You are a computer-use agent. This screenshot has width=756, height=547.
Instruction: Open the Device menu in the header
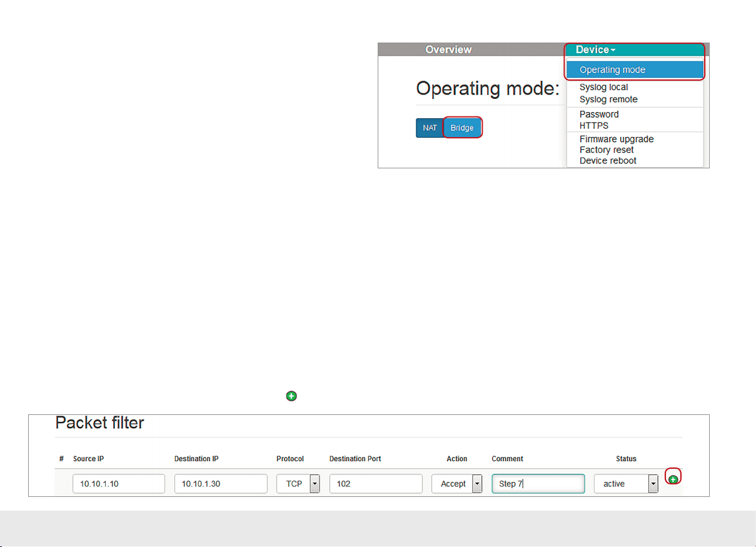point(595,50)
